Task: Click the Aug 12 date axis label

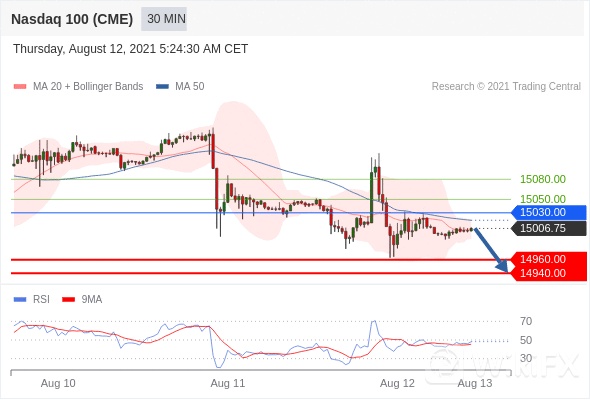Action: click(397, 383)
